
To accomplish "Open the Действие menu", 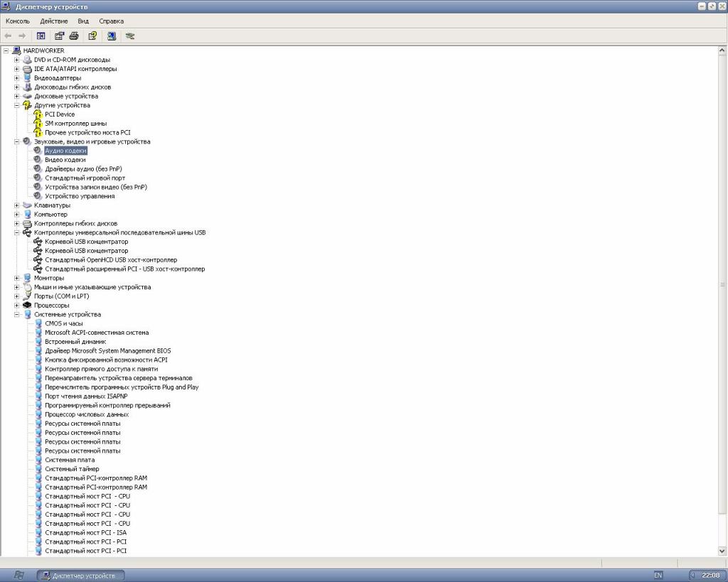I will [x=54, y=21].
